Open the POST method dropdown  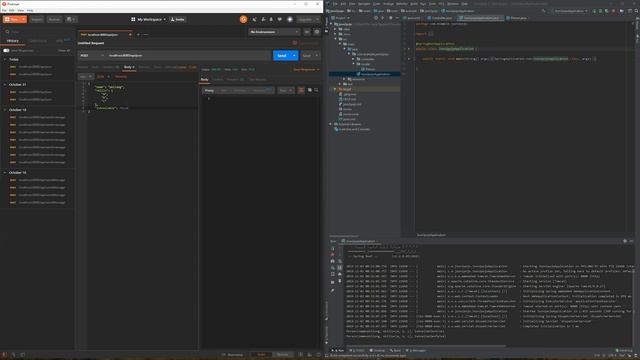pos(91,56)
